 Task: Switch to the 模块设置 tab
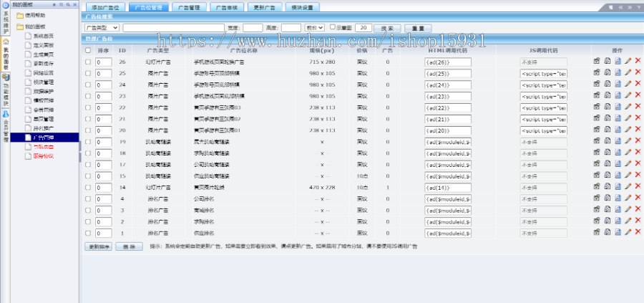302,7
